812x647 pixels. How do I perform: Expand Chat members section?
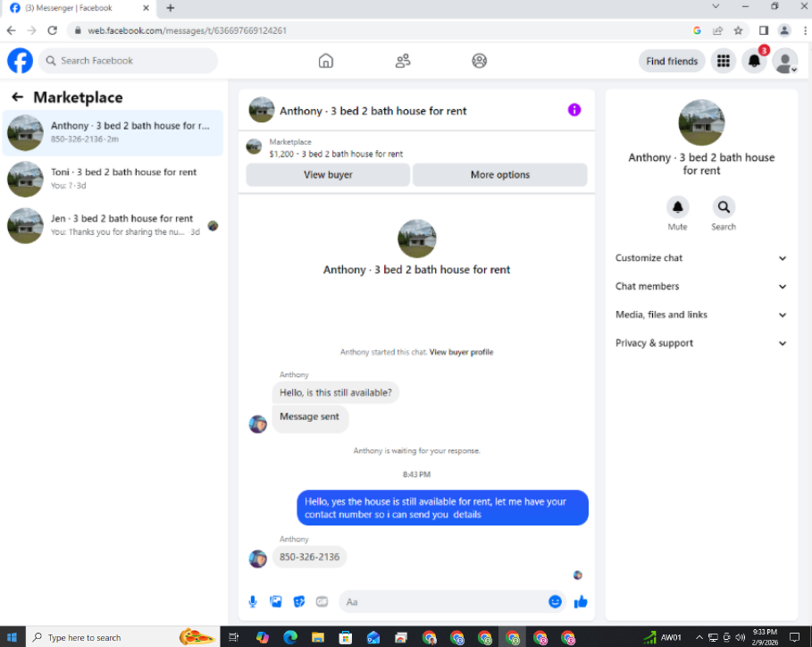tap(700, 287)
